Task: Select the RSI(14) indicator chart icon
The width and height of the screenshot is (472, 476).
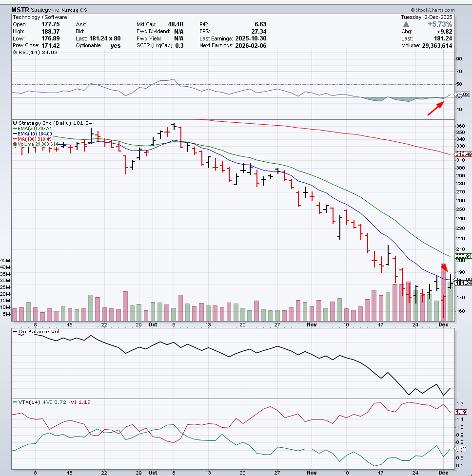Action: pos(15,52)
